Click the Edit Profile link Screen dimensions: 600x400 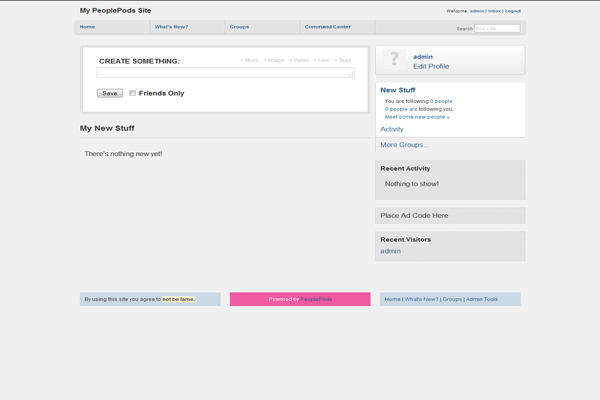(x=431, y=66)
